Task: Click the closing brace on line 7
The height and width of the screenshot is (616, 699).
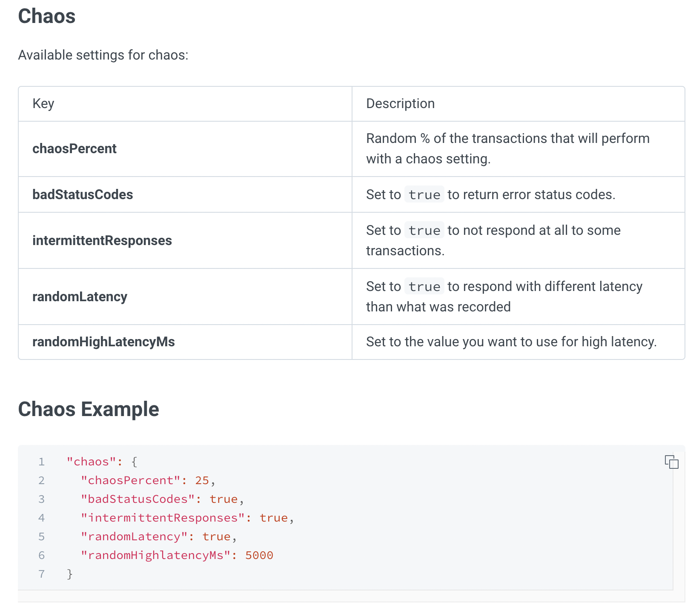Action: [70, 574]
